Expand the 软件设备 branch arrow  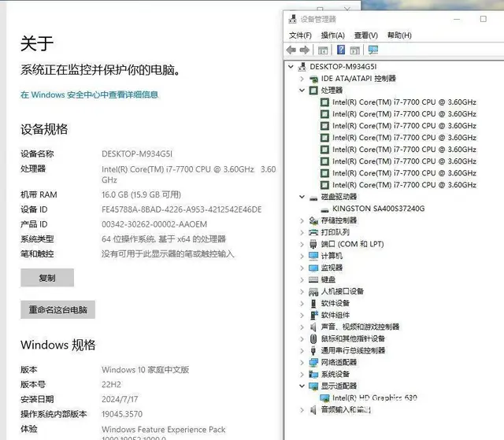pyautogui.click(x=302, y=303)
